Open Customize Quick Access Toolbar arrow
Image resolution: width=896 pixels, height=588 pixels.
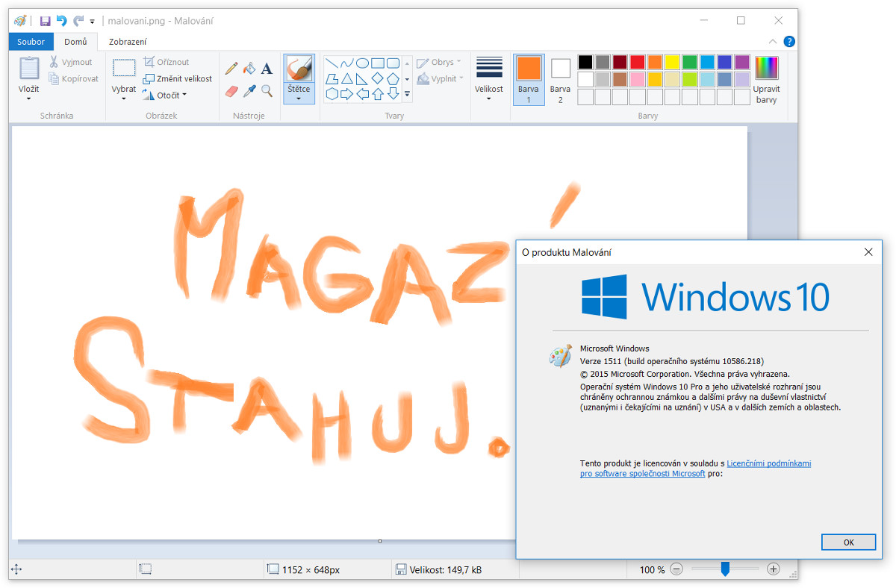(x=93, y=22)
